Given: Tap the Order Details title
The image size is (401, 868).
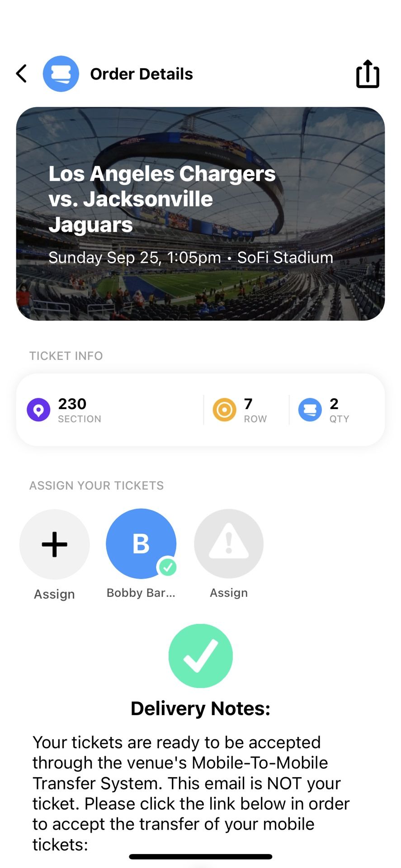Looking at the screenshot, I should pyautogui.click(x=142, y=74).
